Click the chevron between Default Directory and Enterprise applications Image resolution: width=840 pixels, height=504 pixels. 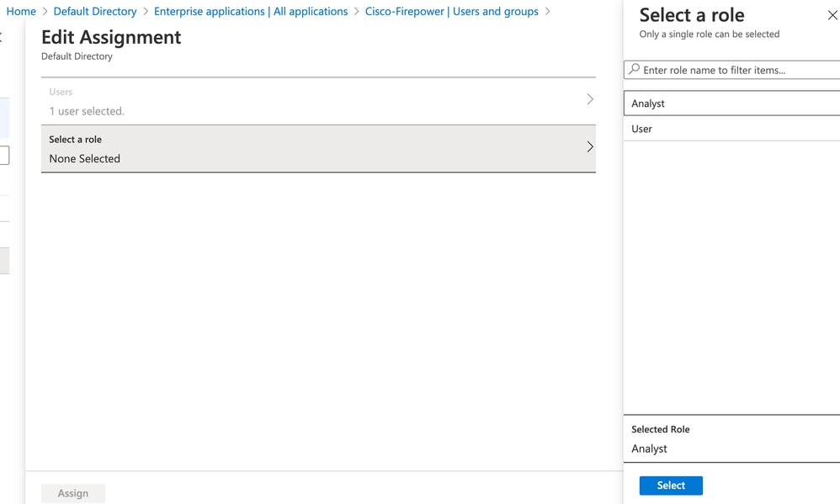point(145,11)
